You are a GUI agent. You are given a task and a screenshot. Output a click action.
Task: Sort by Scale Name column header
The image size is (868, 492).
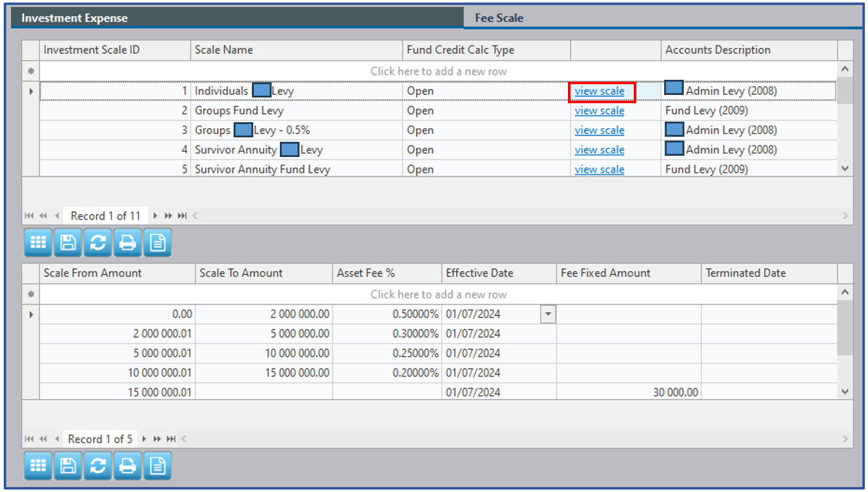296,50
